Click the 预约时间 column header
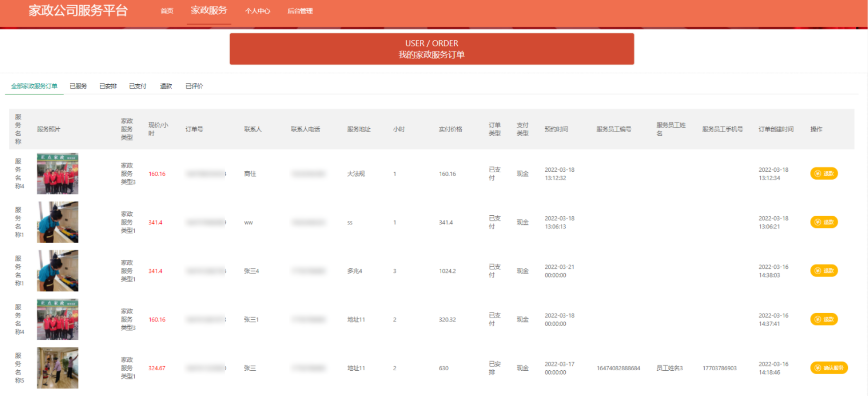The width and height of the screenshot is (868, 396). pyautogui.click(x=556, y=129)
